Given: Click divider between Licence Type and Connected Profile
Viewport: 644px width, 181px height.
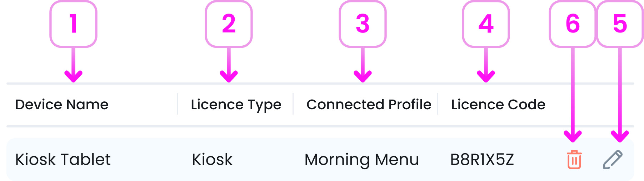Looking at the screenshot, I should tap(293, 104).
